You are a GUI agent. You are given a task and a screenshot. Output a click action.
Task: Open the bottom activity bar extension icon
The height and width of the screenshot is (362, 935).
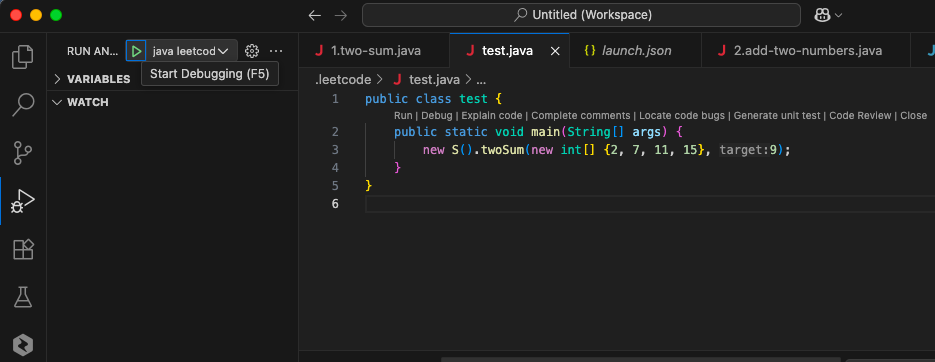23,345
